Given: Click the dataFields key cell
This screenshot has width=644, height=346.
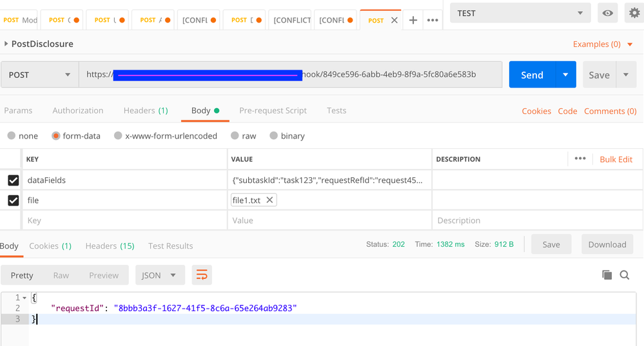Looking at the screenshot, I should [124, 180].
